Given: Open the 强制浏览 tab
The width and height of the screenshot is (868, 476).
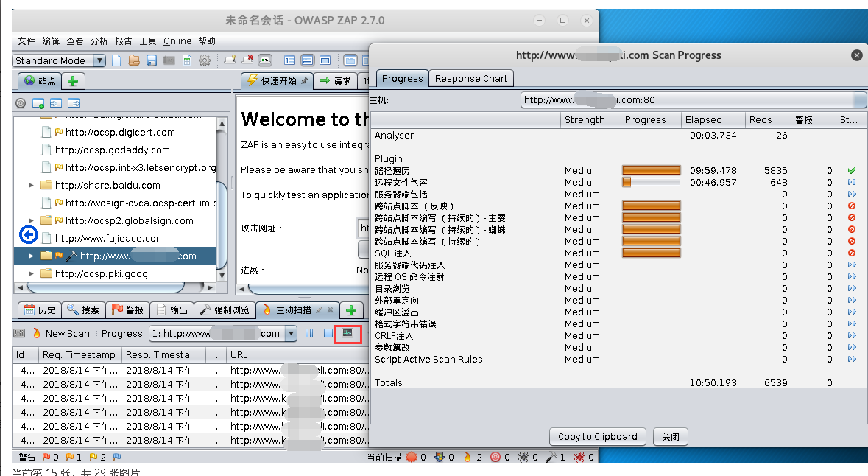Looking at the screenshot, I should 225,310.
